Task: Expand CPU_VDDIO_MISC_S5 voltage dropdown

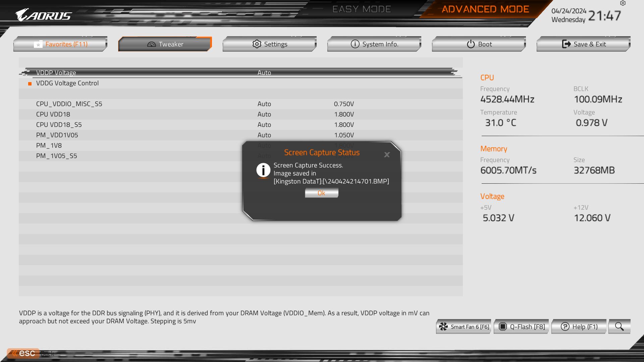Action: [264, 104]
